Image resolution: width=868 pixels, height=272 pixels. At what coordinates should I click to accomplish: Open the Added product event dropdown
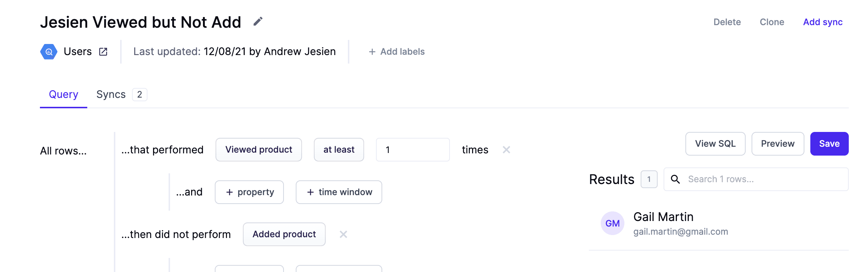[284, 234]
